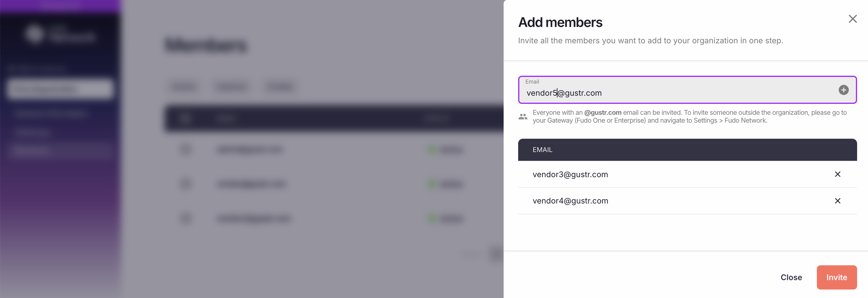
Task: Remove vendor3@gustr.com from the invite list
Action: pyautogui.click(x=837, y=174)
